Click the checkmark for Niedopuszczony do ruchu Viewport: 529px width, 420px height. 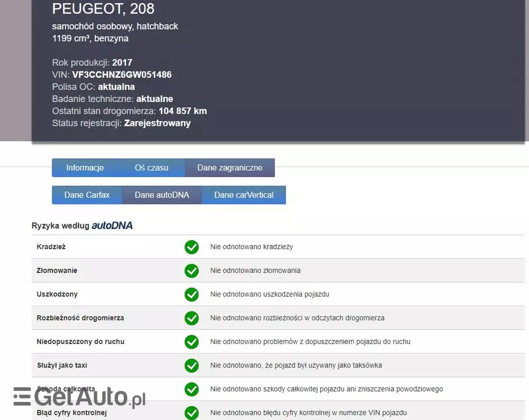(191, 342)
